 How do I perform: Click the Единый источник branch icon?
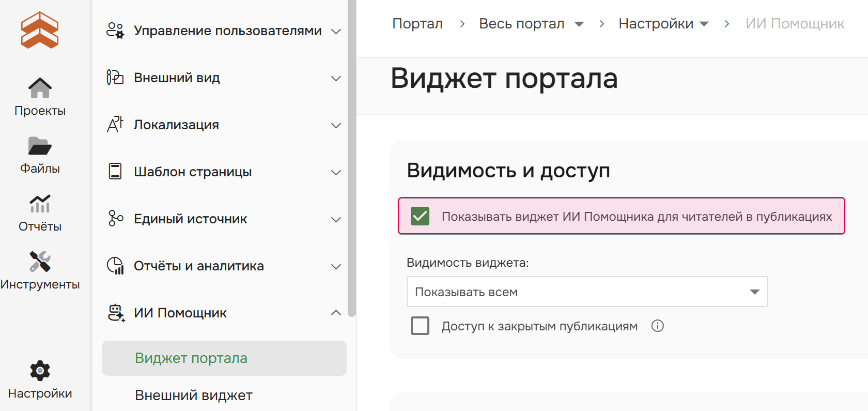115,218
